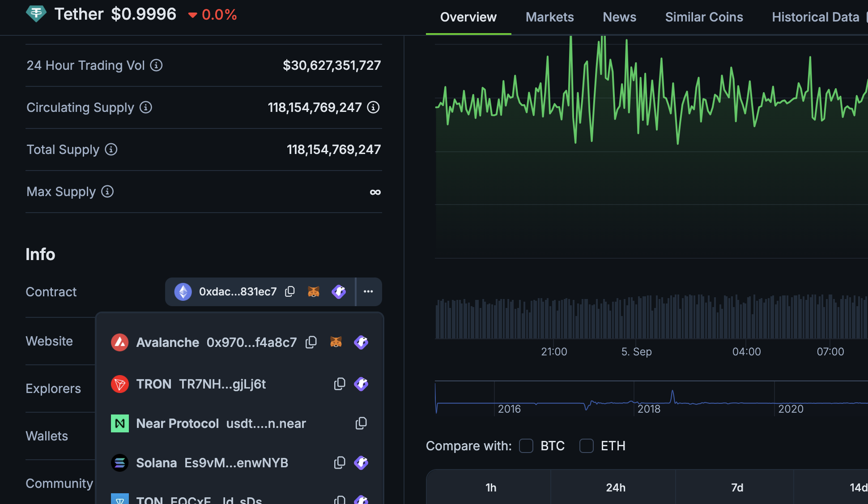Viewport: 868px width, 504px height.
Task: Select the 7d chart timeframe
Action: [x=738, y=487]
